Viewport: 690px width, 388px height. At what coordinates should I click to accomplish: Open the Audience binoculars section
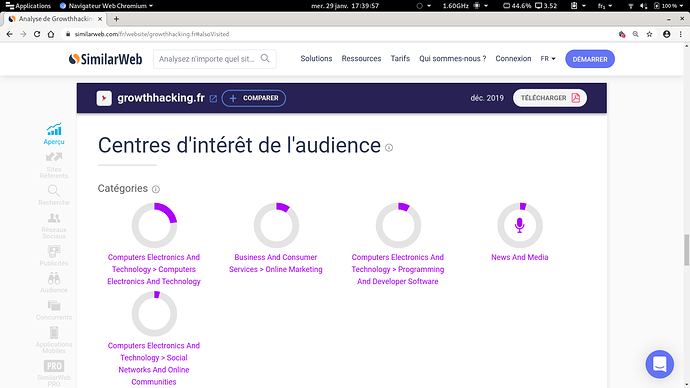[x=54, y=283]
